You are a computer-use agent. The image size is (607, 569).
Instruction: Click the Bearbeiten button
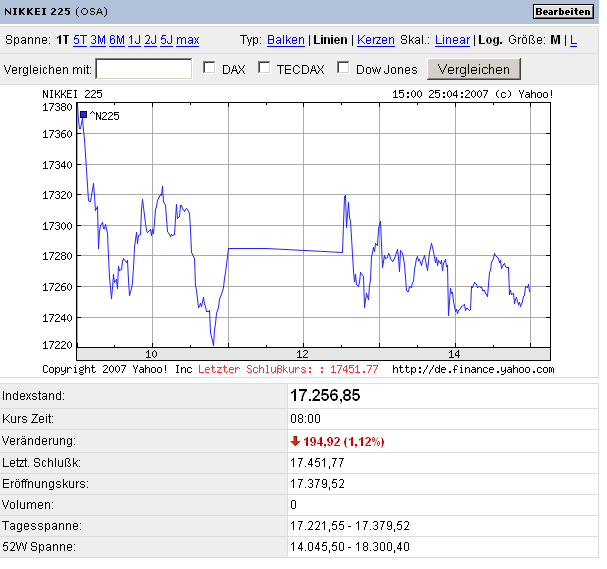tap(563, 12)
